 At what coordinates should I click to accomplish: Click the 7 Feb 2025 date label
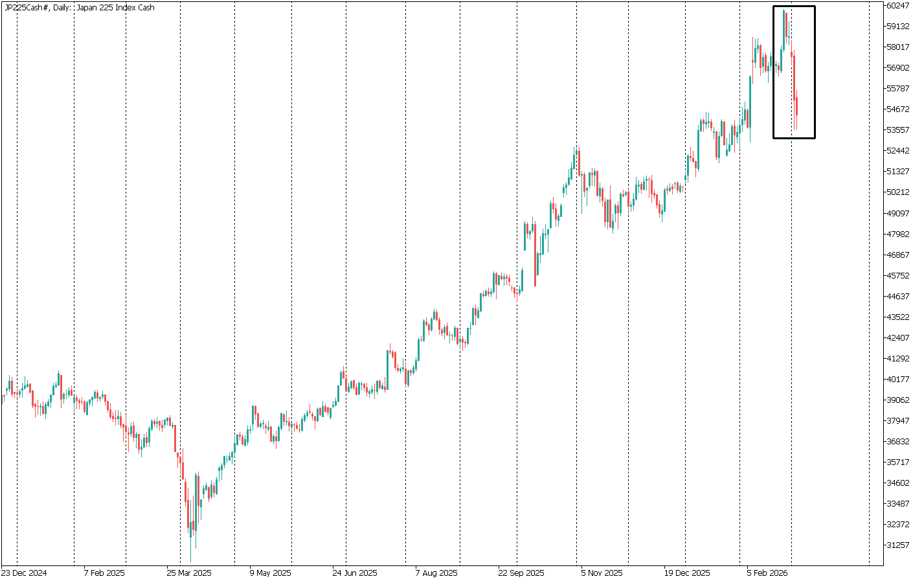(x=104, y=573)
